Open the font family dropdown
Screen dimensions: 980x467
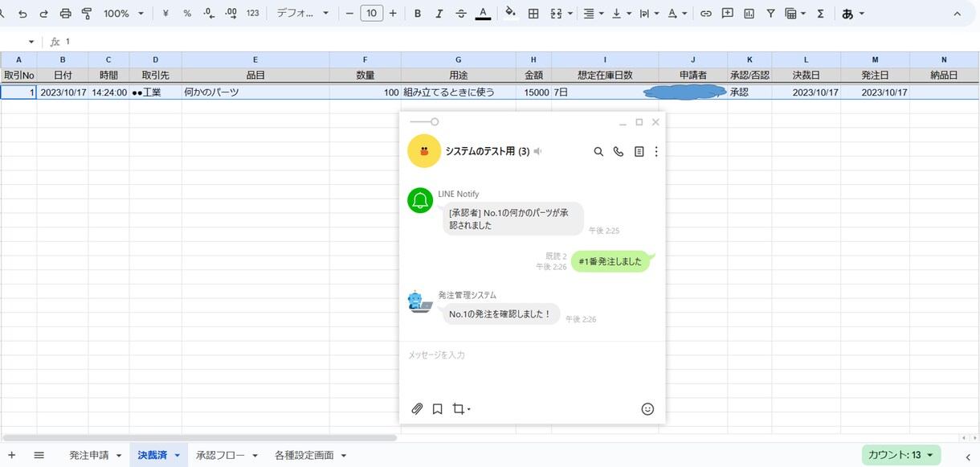(x=303, y=14)
